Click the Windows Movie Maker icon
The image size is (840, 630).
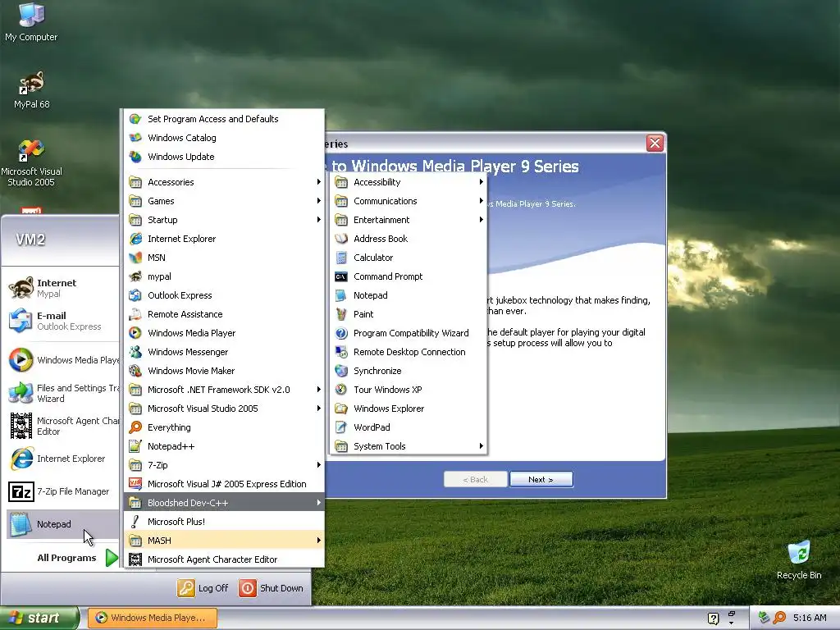coord(135,371)
